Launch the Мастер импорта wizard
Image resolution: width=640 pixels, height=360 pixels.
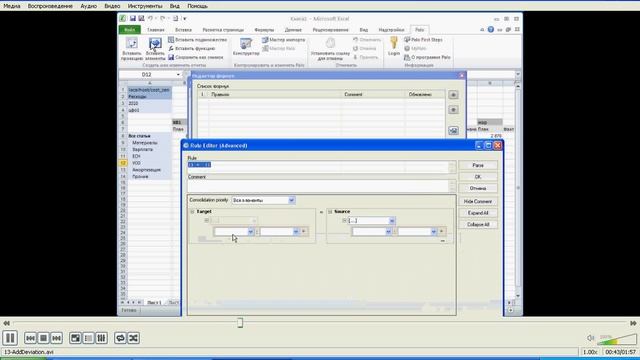click(x=284, y=40)
